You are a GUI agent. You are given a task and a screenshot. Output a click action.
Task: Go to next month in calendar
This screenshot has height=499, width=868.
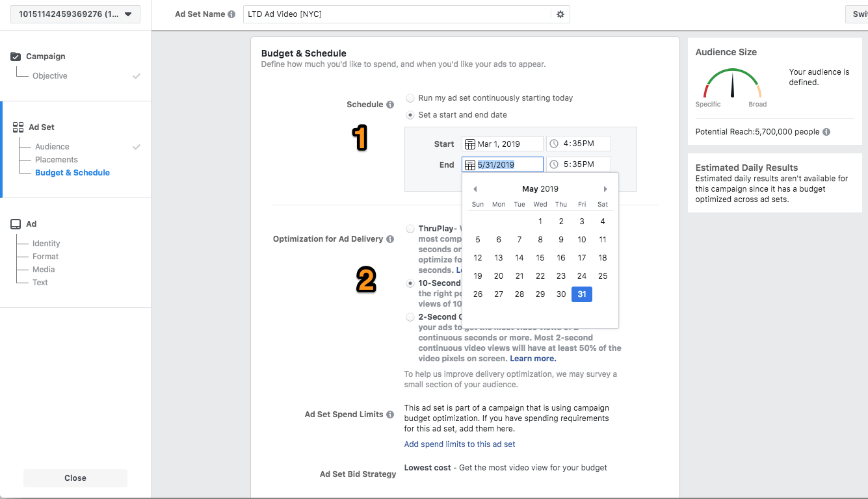605,189
